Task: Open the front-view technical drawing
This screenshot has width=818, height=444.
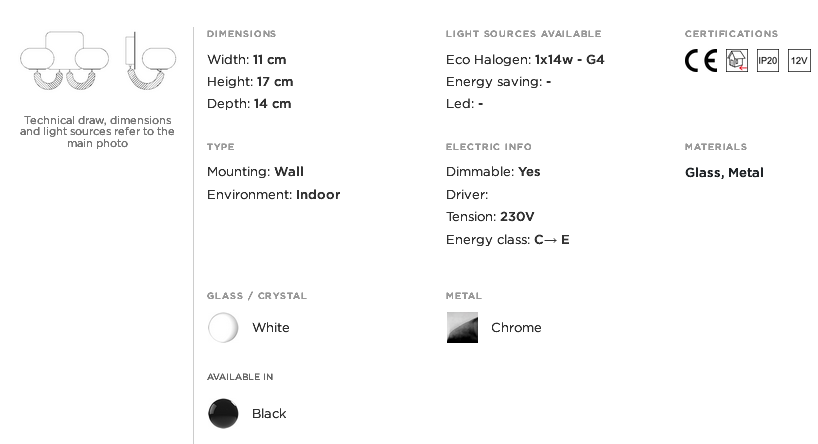Action: pyautogui.click(x=64, y=61)
